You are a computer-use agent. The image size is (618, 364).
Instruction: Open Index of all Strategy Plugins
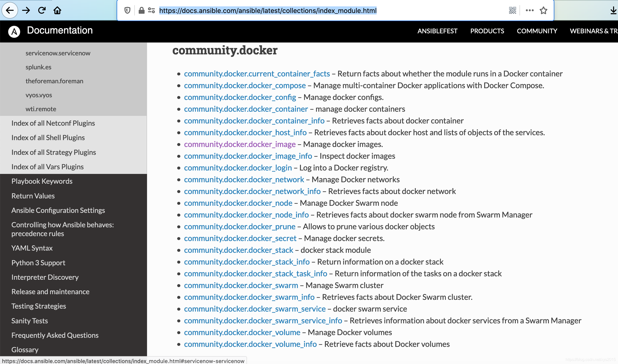(54, 152)
